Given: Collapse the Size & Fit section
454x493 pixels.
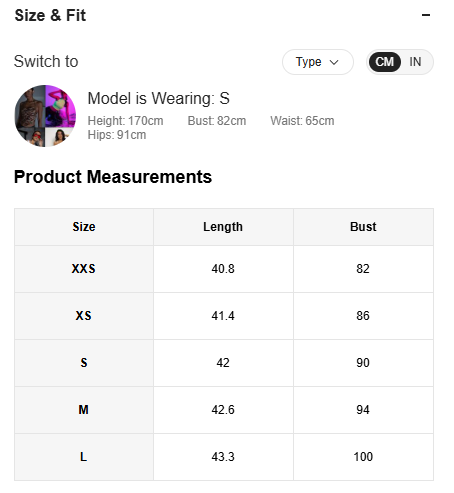Looking at the screenshot, I should pyautogui.click(x=426, y=15).
